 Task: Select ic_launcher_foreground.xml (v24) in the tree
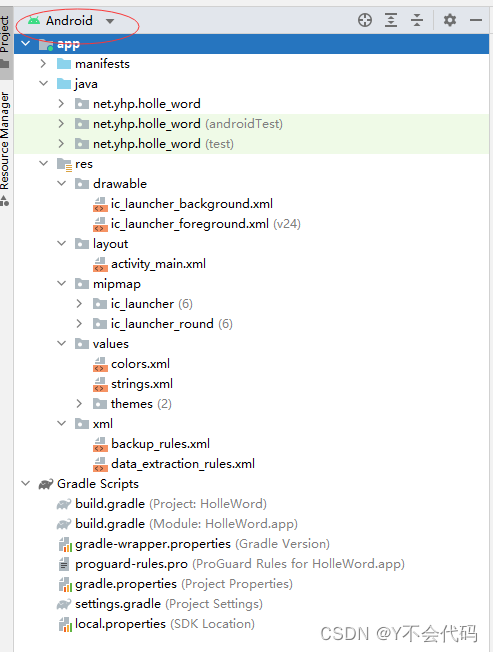(206, 224)
